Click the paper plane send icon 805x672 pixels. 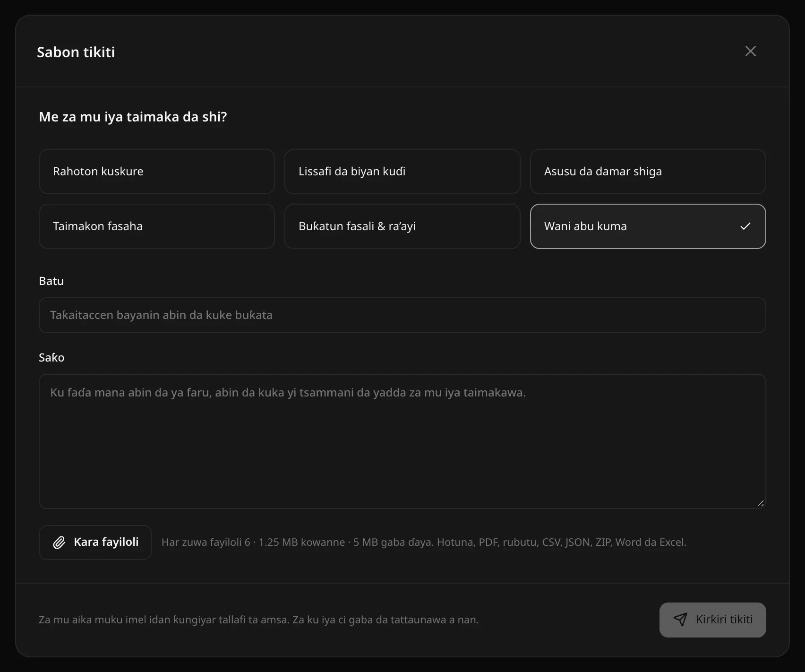tap(680, 620)
